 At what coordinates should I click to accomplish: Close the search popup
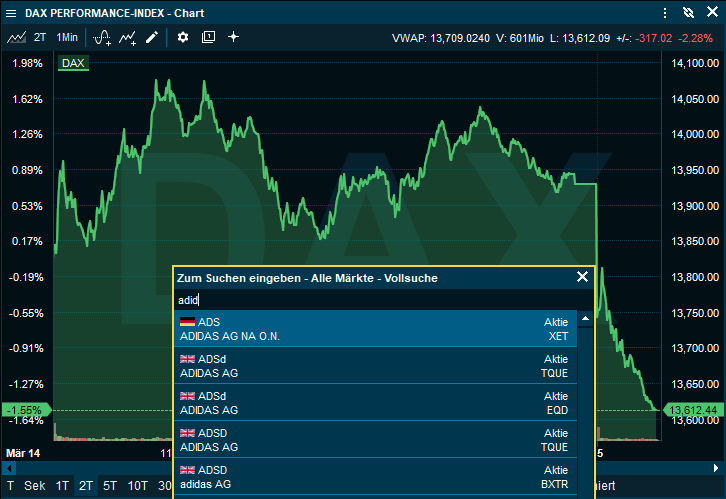coord(583,277)
